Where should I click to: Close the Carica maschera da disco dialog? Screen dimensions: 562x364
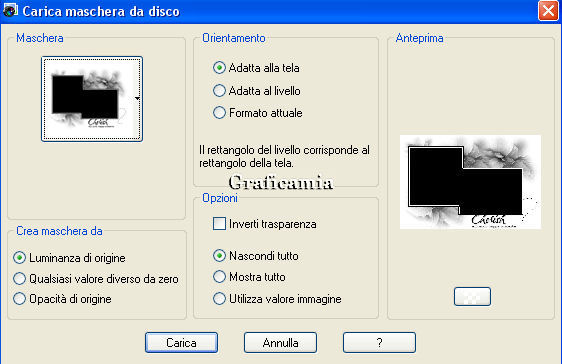coord(548,11)
